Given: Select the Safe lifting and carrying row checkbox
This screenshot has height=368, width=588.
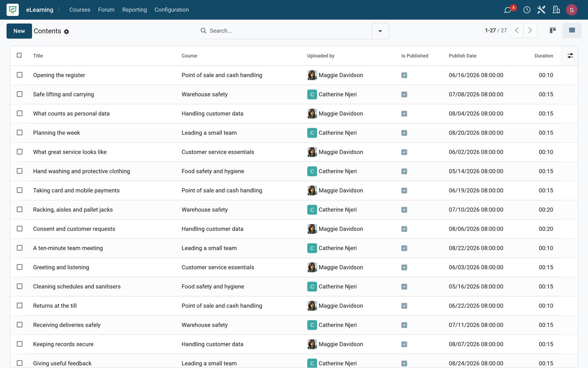Looking at the screenshot, I should coord(19,94).
